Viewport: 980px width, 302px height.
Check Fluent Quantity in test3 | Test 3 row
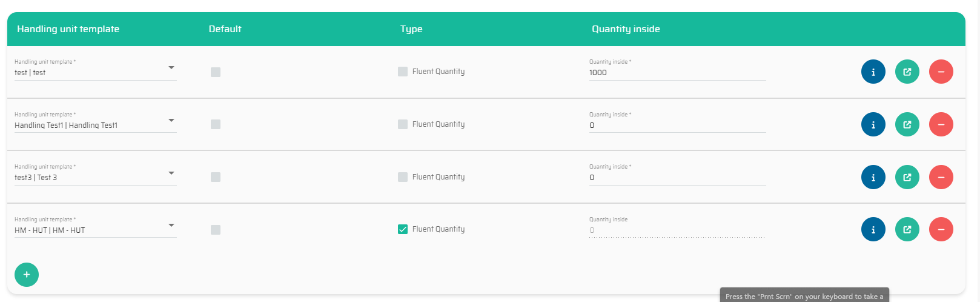coord(403,177)
